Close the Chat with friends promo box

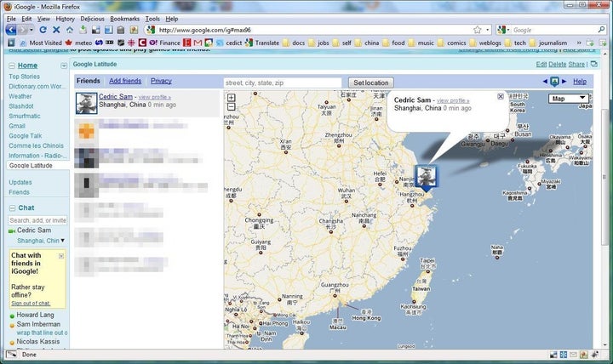coord(61,256)
